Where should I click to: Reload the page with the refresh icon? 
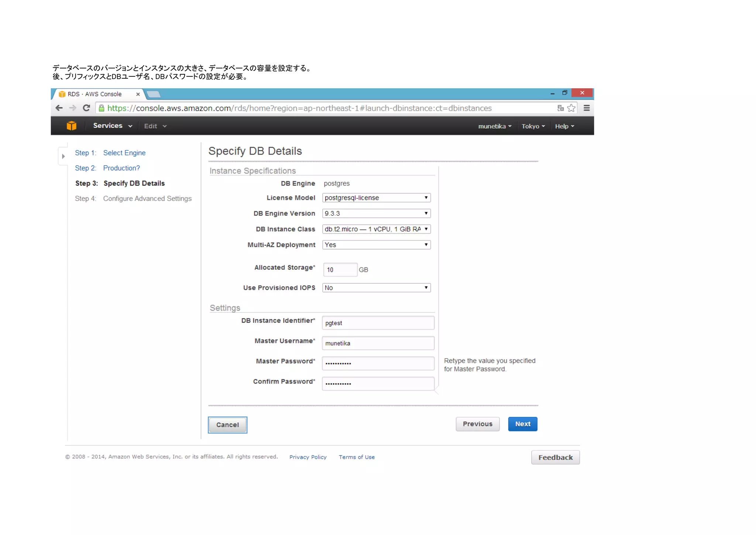click(x=86, y=108)
